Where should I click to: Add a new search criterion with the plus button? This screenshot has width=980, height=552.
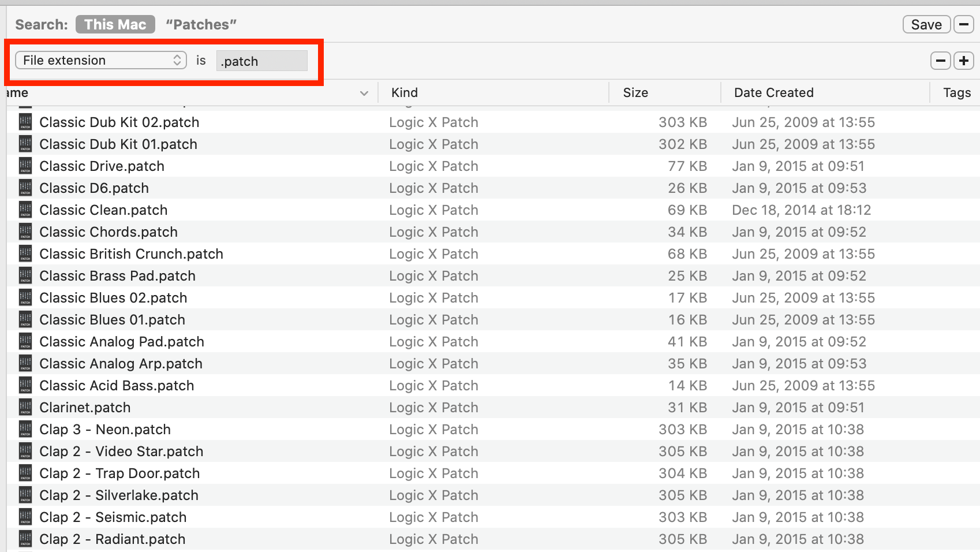click(963, 60)
